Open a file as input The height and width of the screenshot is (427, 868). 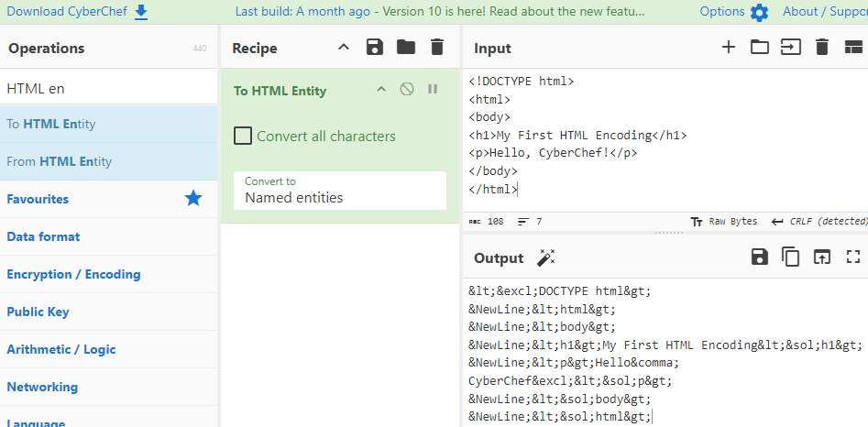click(x=790, y=48)
